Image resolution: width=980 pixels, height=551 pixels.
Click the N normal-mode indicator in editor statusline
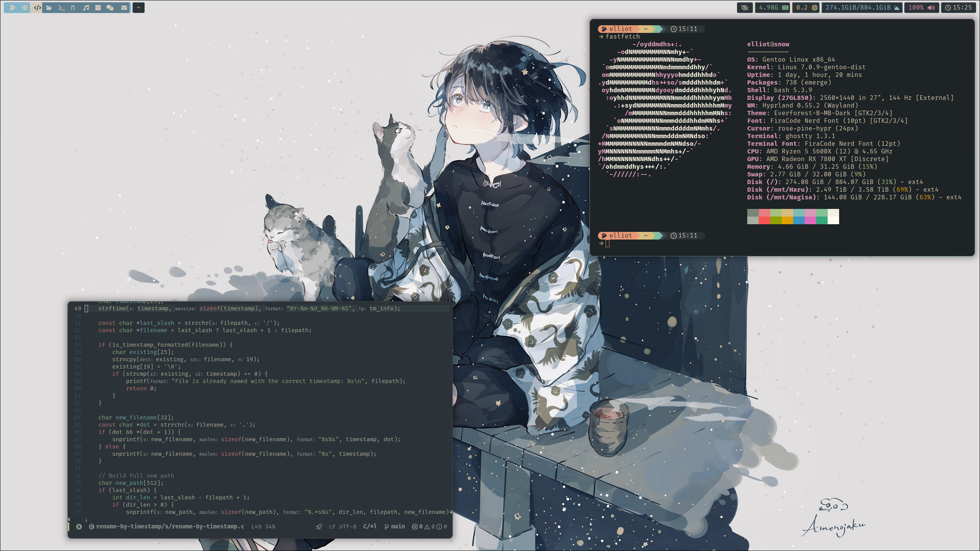pos(79,527)
